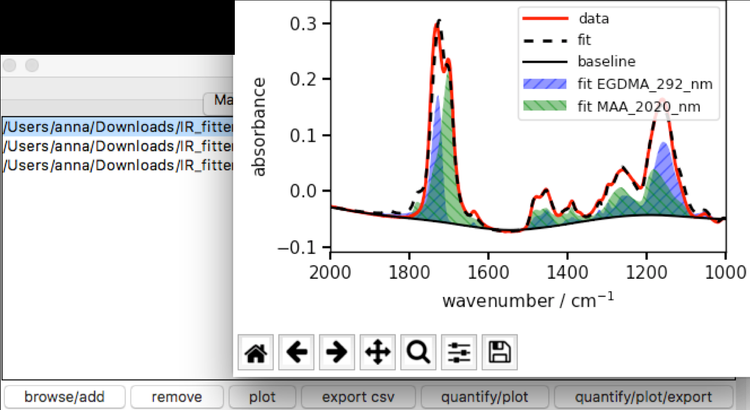
Task: Activate the zoom-to-rectangle magnifier tool
Action: point(419,353)
